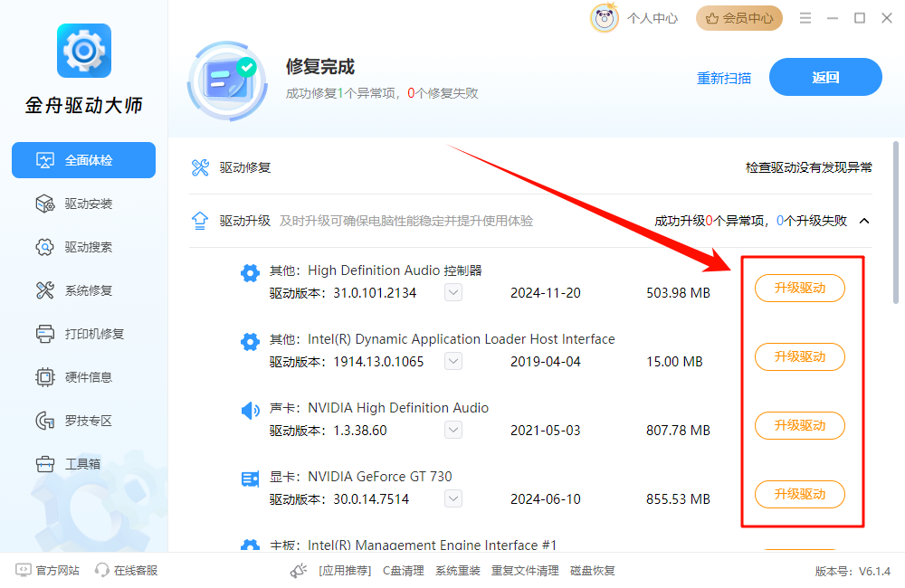Switch to the 全面体检 tab

tap(83, 160)
